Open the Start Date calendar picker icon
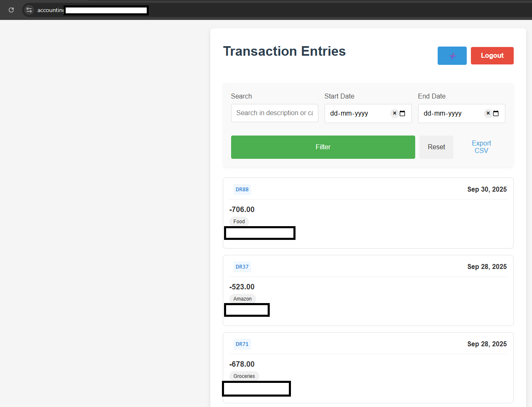 click(402, 113)
